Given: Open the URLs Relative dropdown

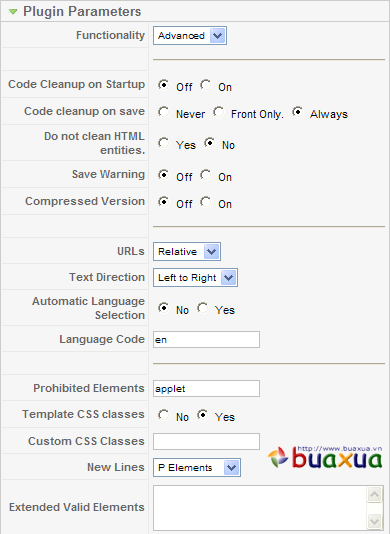Looking at the screenshot, I should (187, 252).
